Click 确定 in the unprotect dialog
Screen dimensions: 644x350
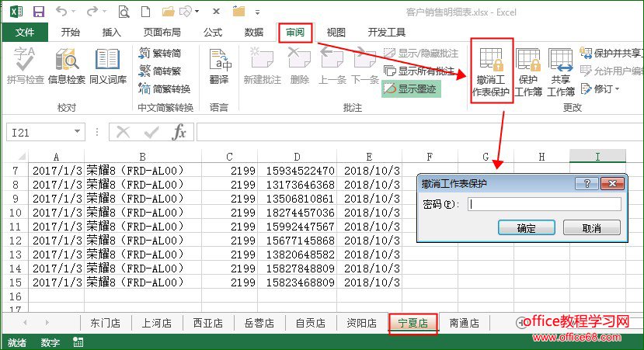tap(527, 227)
